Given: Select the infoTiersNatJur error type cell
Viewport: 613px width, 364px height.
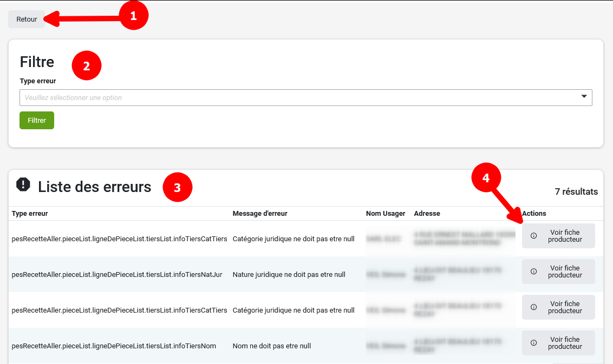Looking at the screenshot, I should click(117, 275).
